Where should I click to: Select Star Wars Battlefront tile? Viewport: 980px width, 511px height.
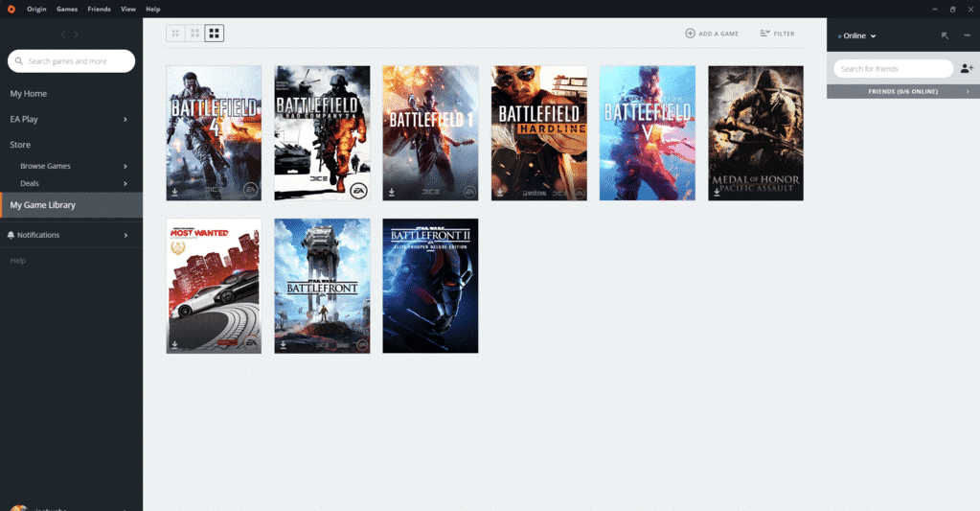pos(322,286)
